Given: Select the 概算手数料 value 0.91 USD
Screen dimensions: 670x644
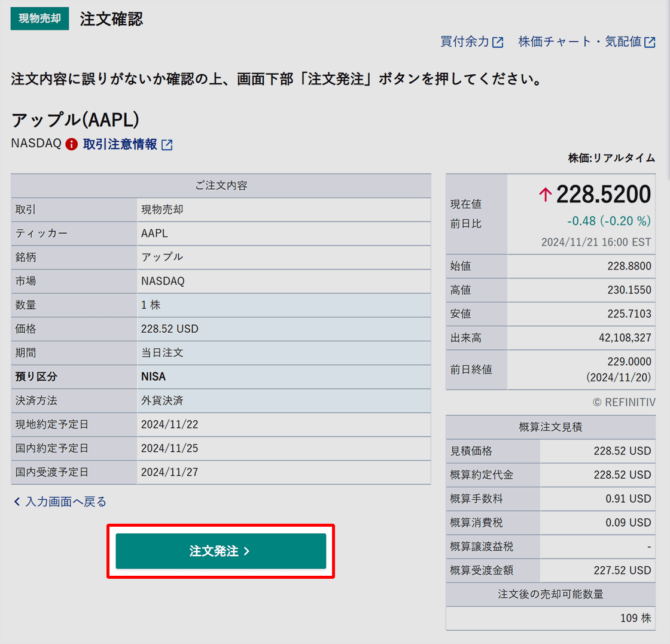Looking at the screenshot, I should pos(628,499).
